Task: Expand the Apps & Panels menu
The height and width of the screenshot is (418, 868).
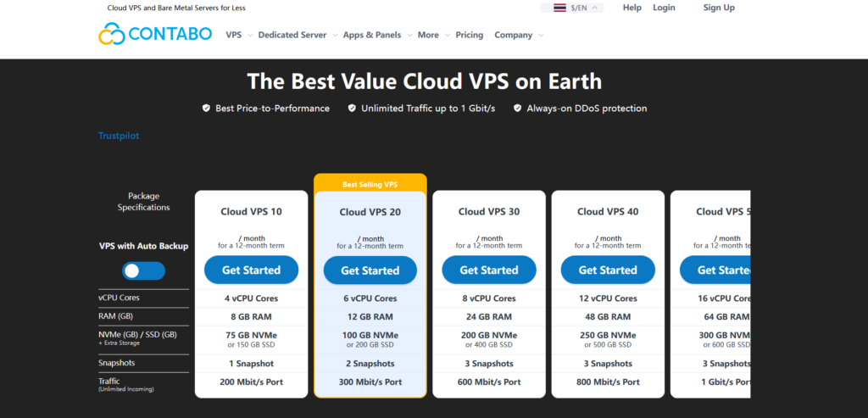Action: 376,36
